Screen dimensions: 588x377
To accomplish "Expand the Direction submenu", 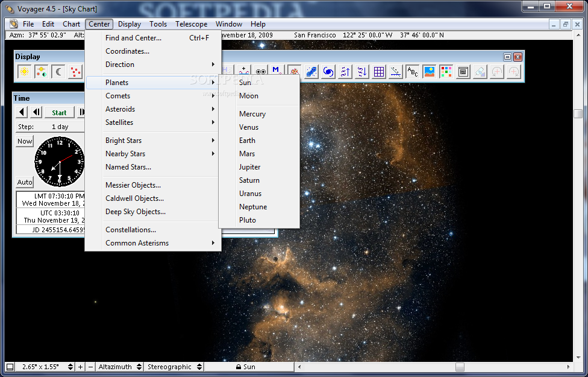I will pyautogui.click(x=153, y=64).
